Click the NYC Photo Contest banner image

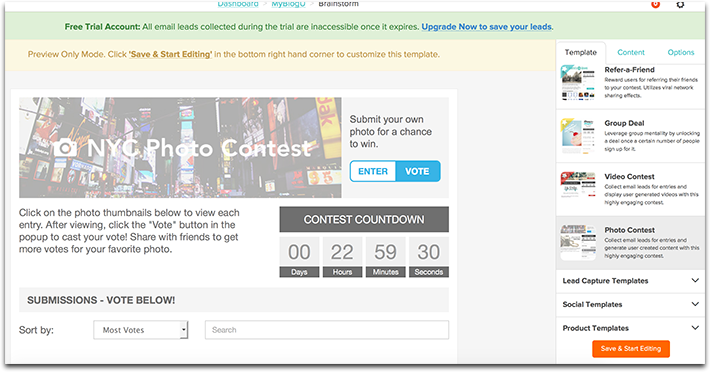coord(180,148)
